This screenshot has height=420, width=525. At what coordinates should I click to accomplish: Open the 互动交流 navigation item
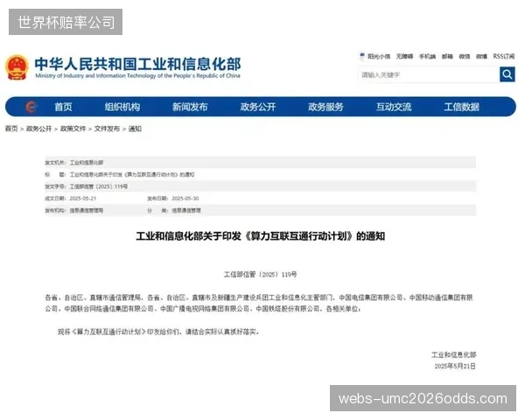(x=394, y=107)
